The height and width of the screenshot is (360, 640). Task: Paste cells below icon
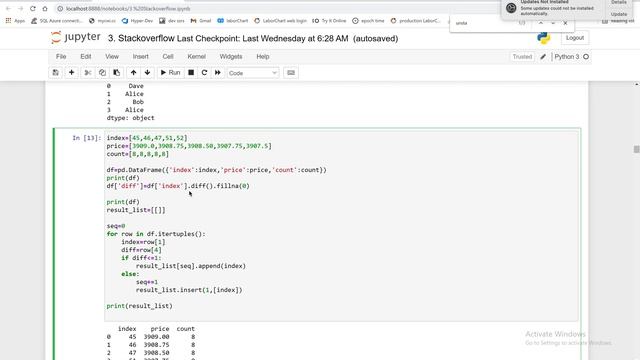coord(117,73)
